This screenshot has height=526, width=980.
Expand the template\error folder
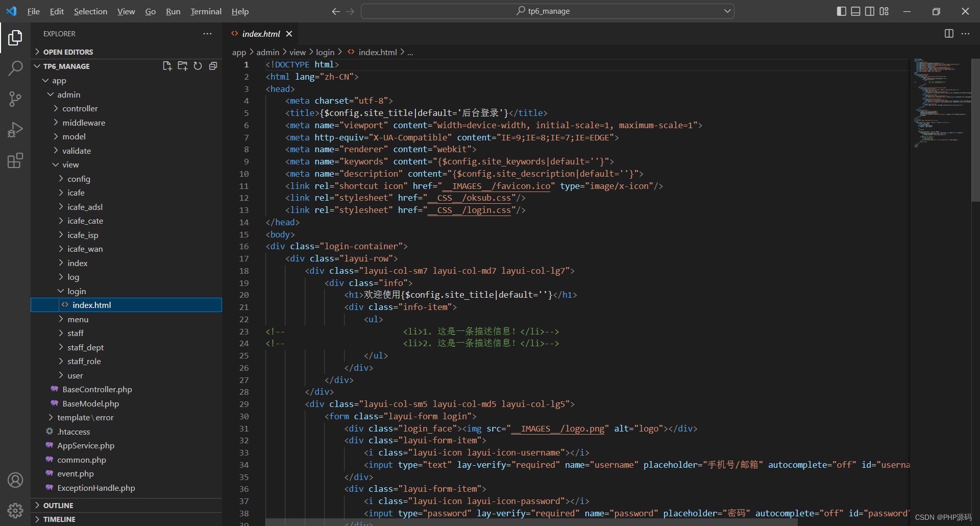(x=127, y=418)
